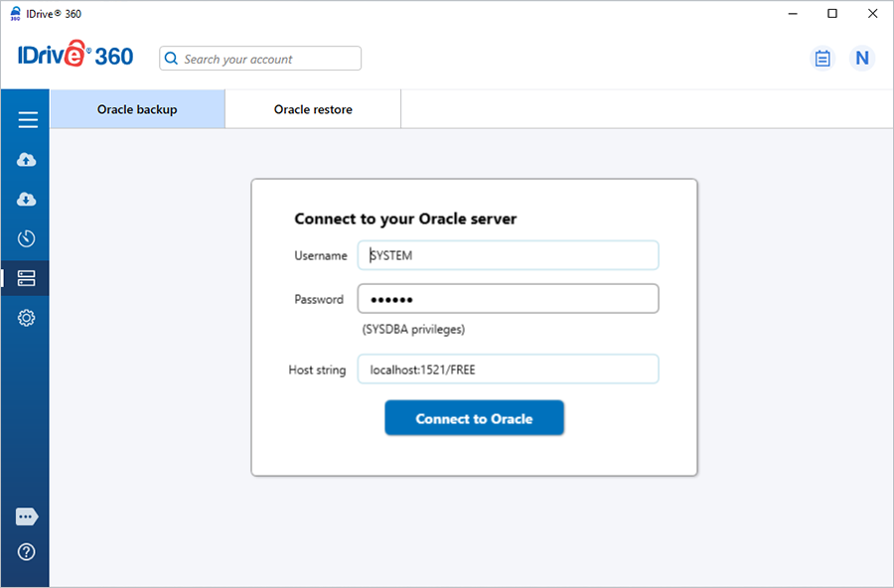
Task: Open the cloud restore section
Action: click(27, 200)
